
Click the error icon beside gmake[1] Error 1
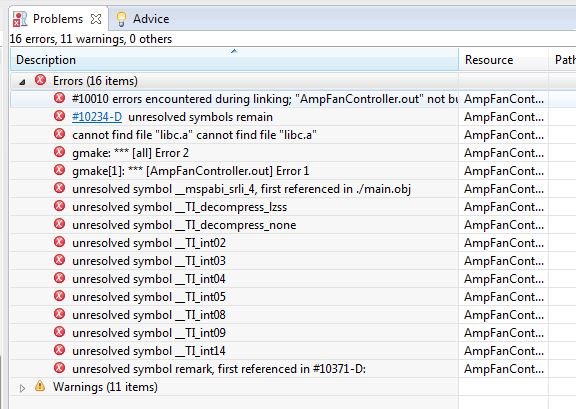[59, 170]
